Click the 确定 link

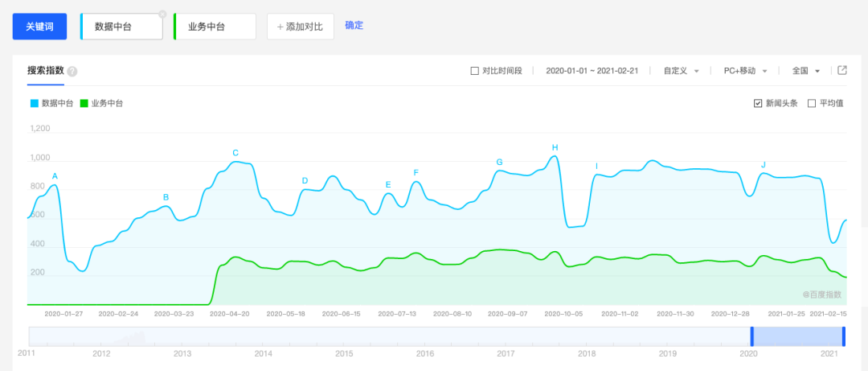point(354,25)
